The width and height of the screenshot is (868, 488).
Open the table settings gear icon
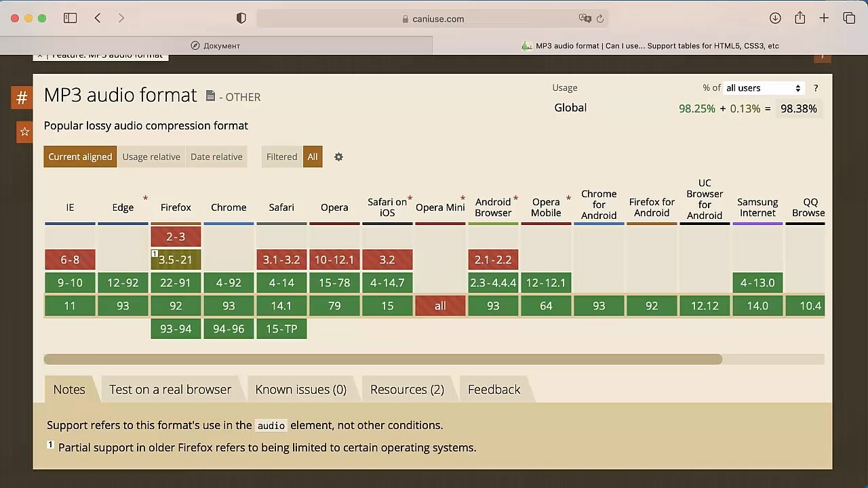tap(338, 157)
